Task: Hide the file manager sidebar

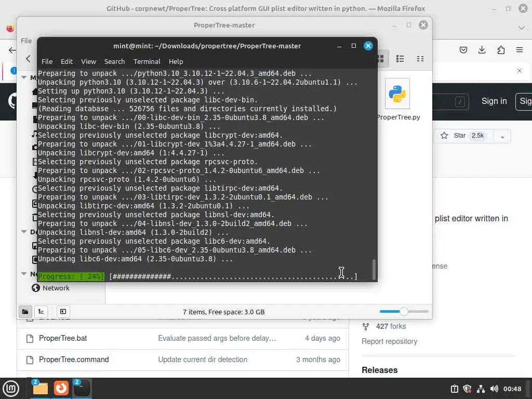Action: tap(63, 312)
